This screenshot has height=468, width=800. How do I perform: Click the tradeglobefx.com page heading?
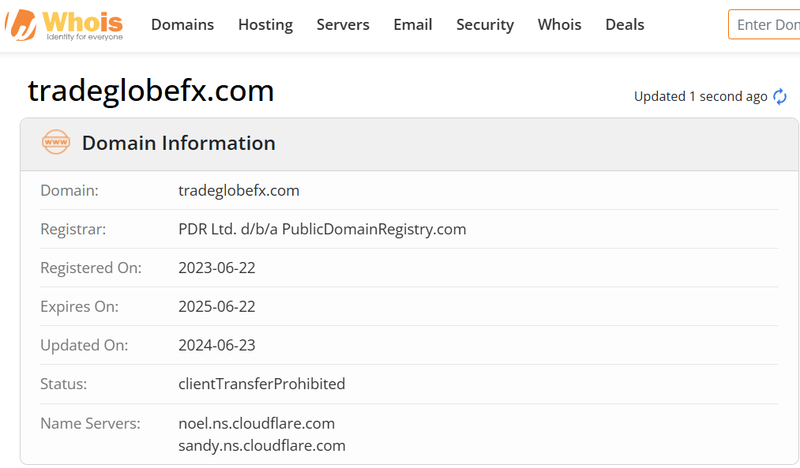point(151,91)
